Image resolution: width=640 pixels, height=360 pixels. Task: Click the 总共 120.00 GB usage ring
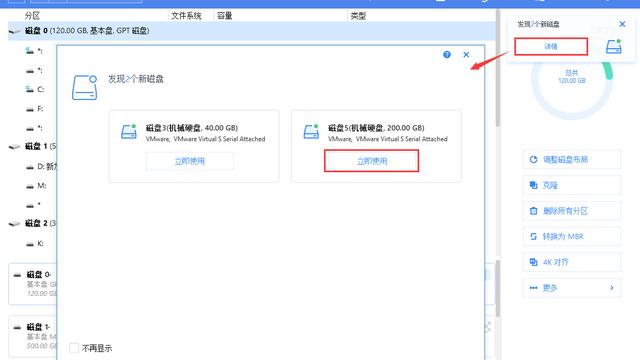coord(571,78)
